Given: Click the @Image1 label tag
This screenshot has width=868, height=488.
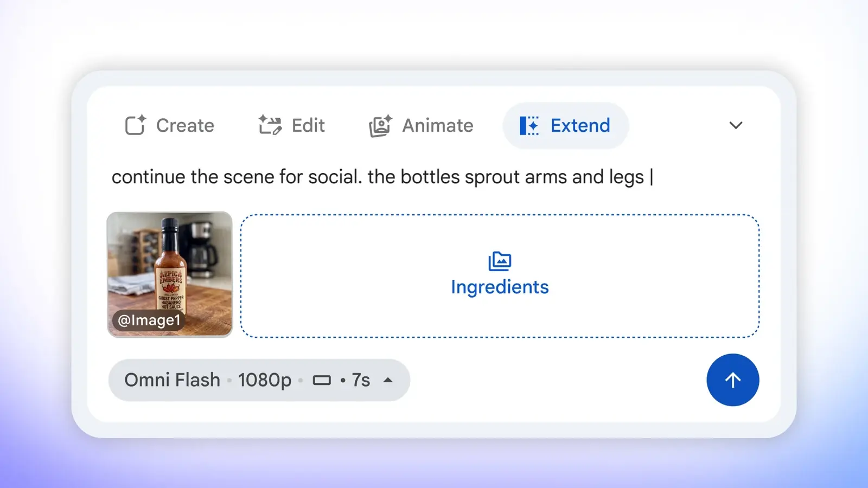Looking at the screenshot, I should pos(149,320).
